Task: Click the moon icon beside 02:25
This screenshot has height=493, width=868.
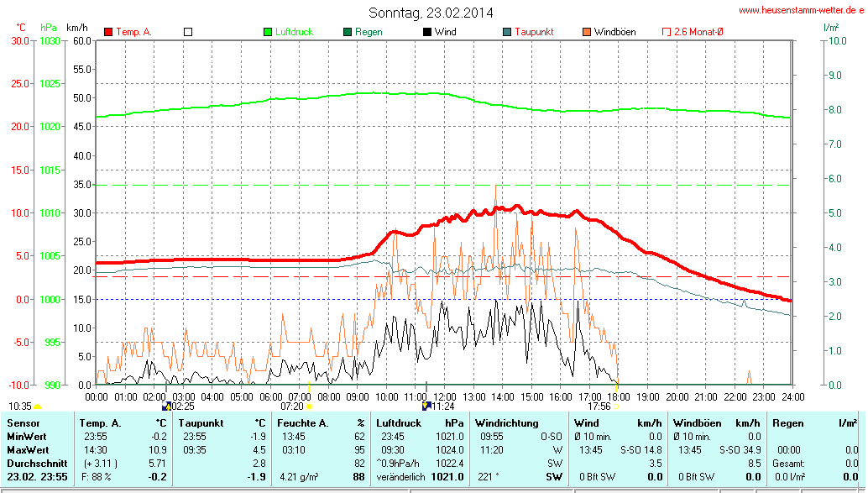Action: pyautogui.click(x=166, y=406)
